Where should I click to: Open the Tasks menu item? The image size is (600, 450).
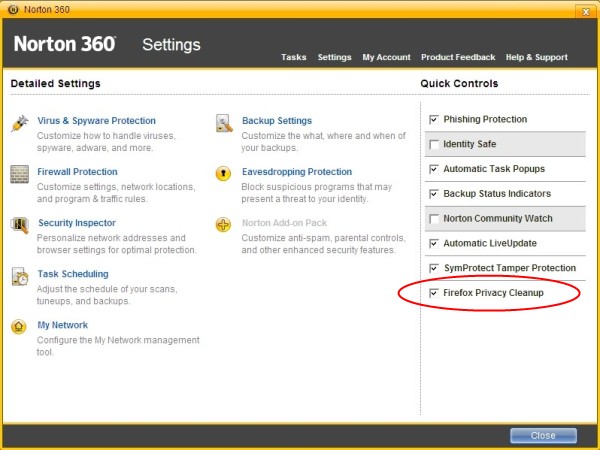coord(293,57)
